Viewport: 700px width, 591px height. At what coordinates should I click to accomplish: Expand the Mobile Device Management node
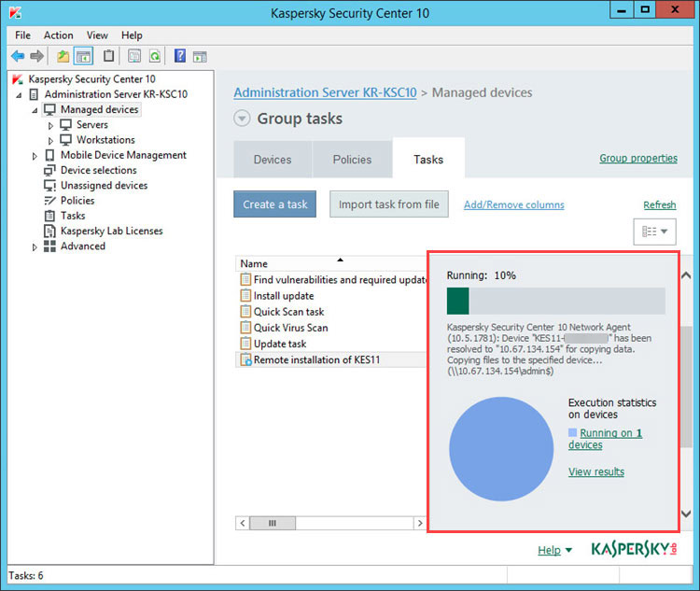tap(35, 156)
